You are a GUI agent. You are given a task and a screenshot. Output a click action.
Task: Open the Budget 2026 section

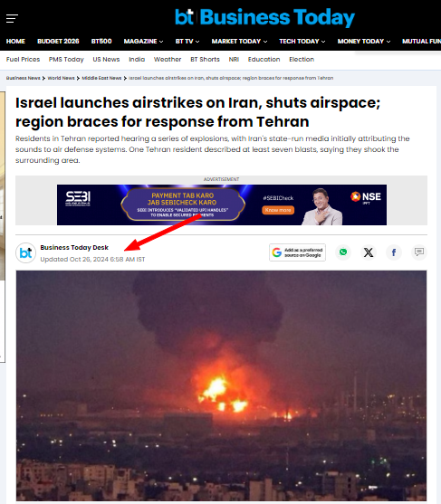58,41
